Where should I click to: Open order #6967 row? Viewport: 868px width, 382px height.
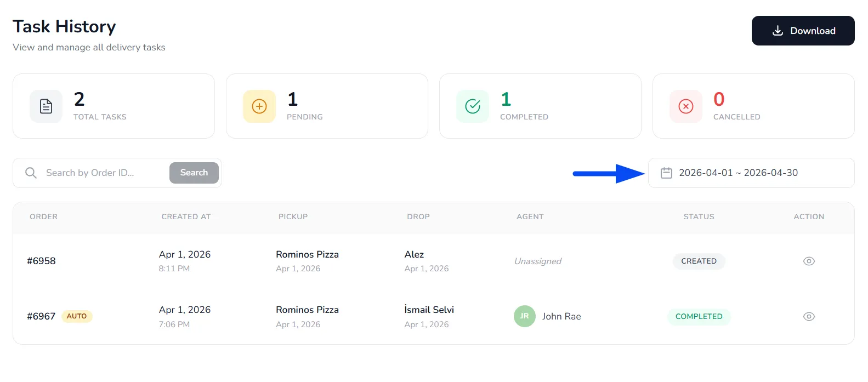click(434, 316)
